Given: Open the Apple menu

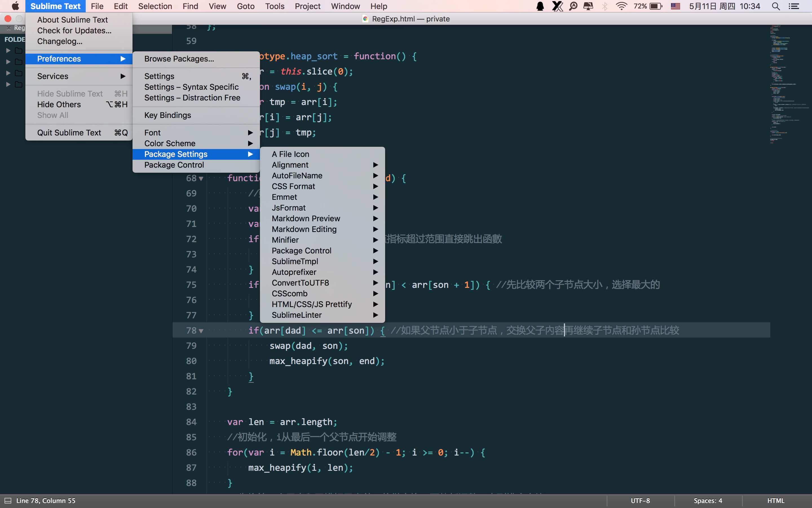Looking at the screenshot, I should pyautogui.click(x=15, y=6).
